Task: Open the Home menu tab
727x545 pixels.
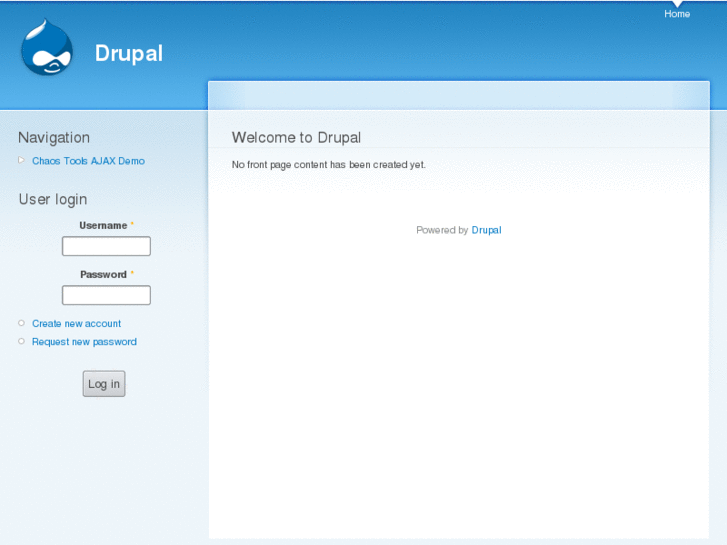Action: tap(676, 14)
